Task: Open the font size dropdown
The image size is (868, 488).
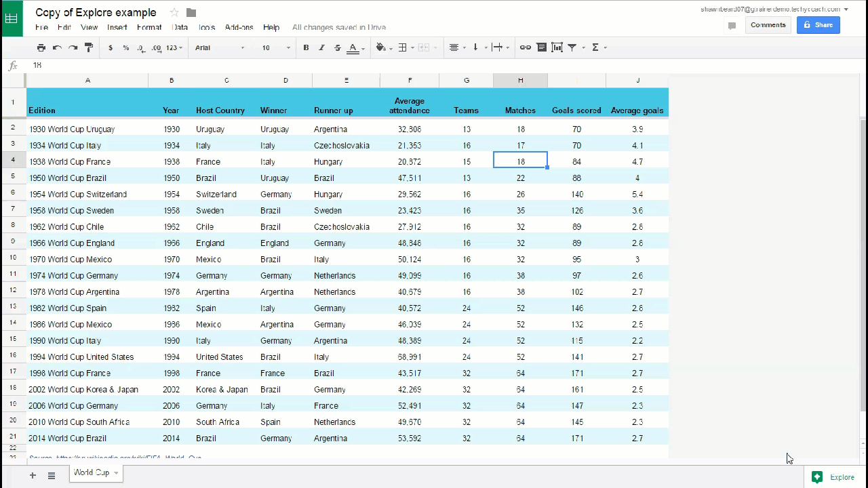Action: [x=276, y=47]
